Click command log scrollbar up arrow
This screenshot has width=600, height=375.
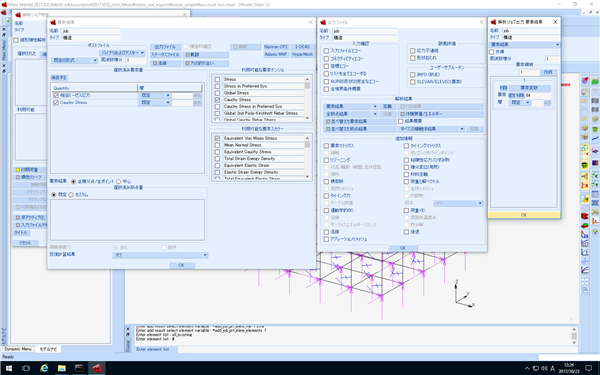tap(574, 329)
